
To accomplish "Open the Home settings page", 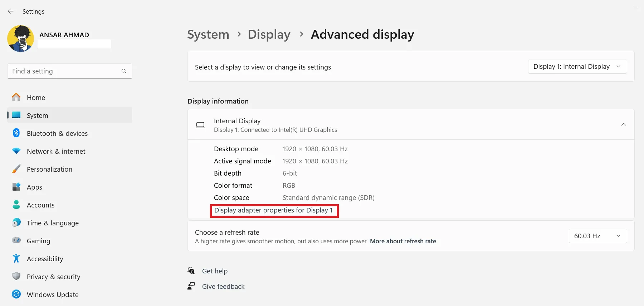I will point(36,97).
